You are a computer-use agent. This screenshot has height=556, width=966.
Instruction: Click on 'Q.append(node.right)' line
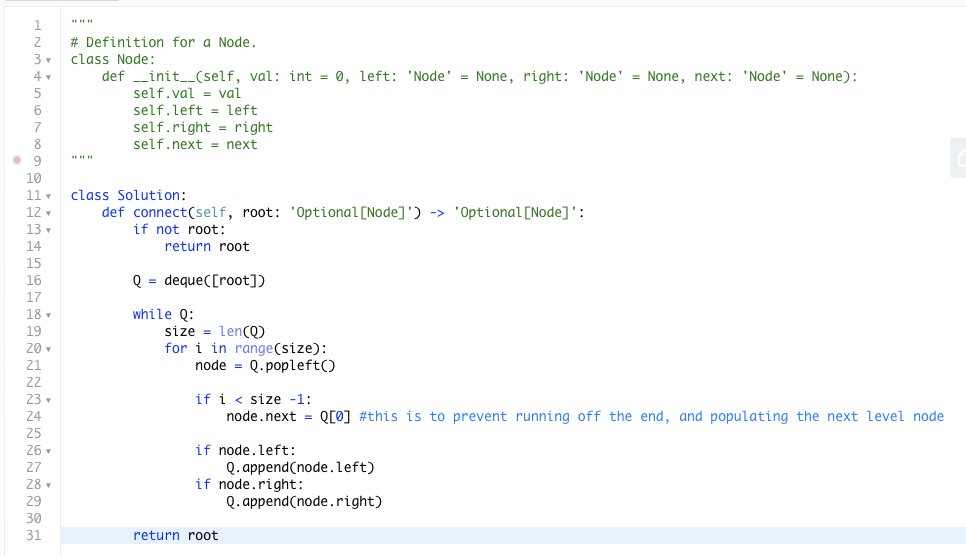click(304, 502)
